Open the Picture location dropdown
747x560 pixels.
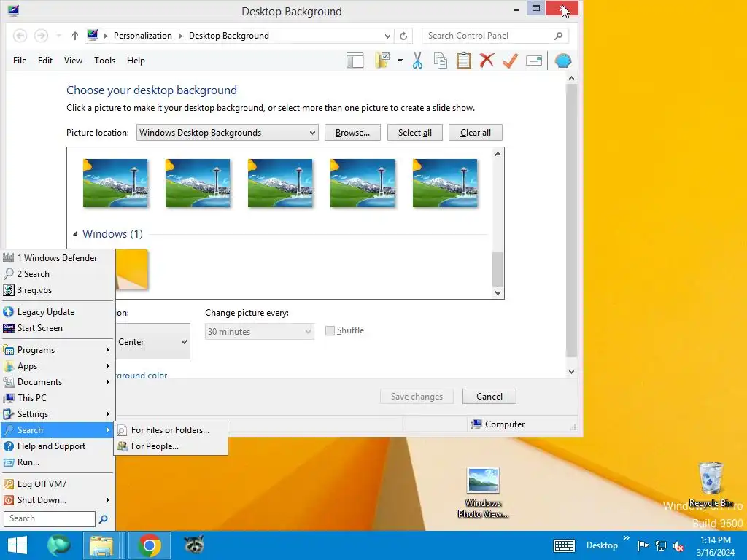coord(228,133)
